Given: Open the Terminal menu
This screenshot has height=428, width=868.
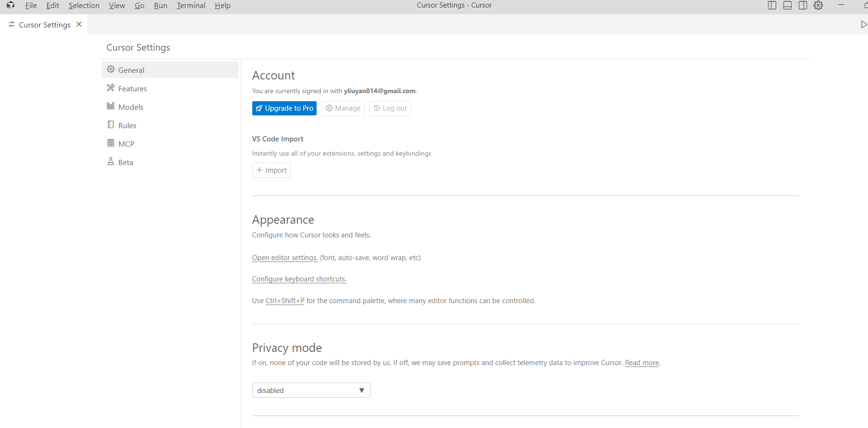Looking at the screenshot, I should 191,6.
